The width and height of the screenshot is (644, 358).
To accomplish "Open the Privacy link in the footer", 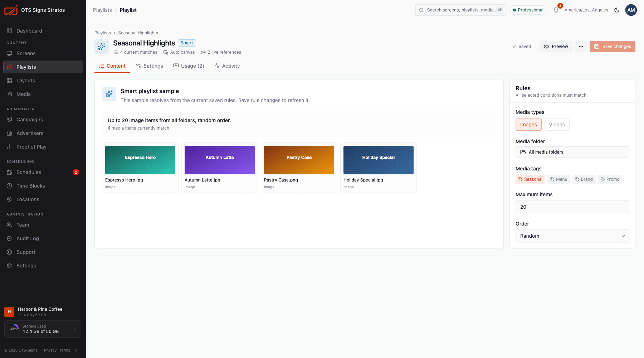I will coord(50,350).
